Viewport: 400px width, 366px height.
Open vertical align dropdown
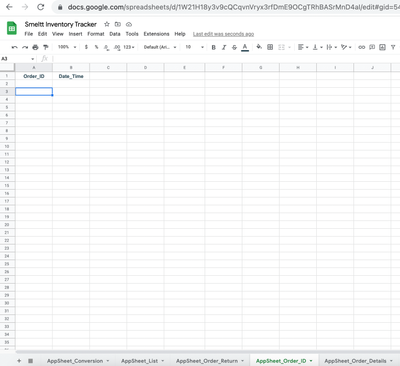pyautogui.click(x=317, y=47)
